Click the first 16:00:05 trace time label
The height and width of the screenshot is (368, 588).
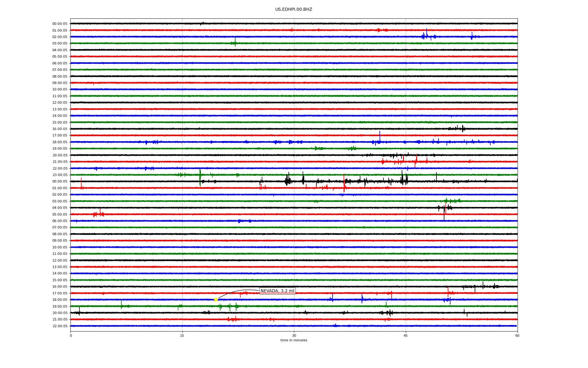60,129
